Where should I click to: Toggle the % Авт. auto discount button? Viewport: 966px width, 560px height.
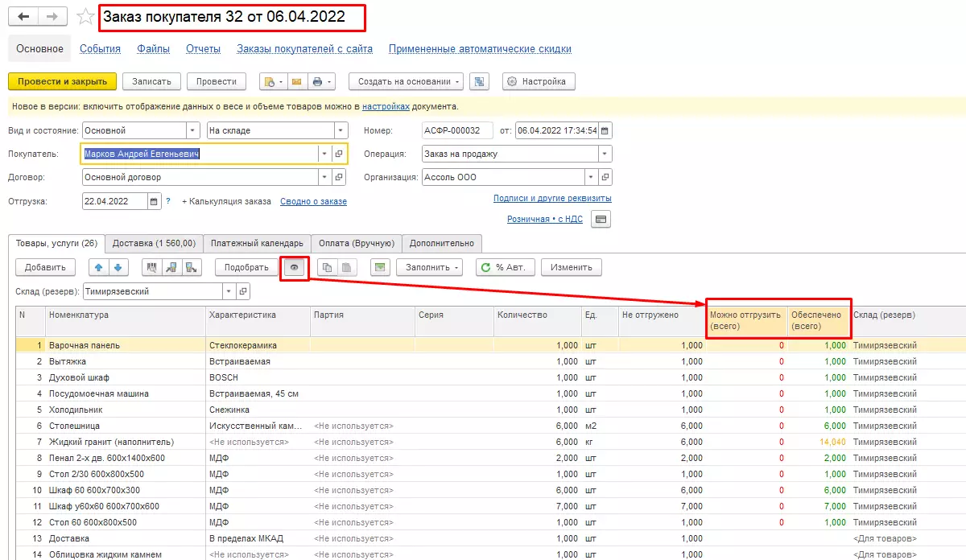tap(505, 268)
